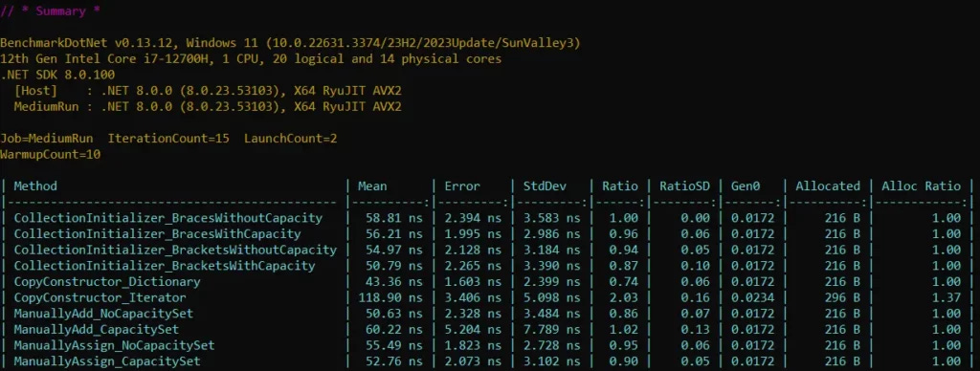Click the 58.81 ns mean value
This screenshot has height=371, width=980.
click(393, 218)
